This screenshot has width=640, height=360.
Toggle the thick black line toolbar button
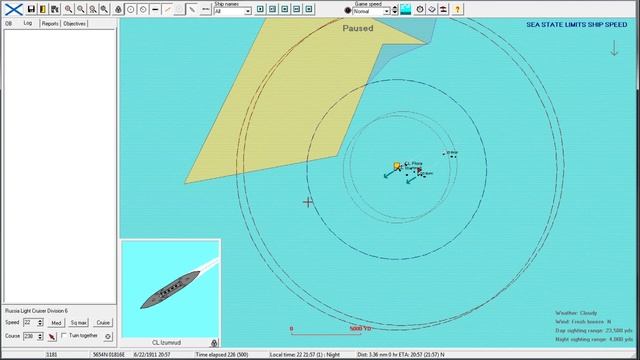[155, 9]
